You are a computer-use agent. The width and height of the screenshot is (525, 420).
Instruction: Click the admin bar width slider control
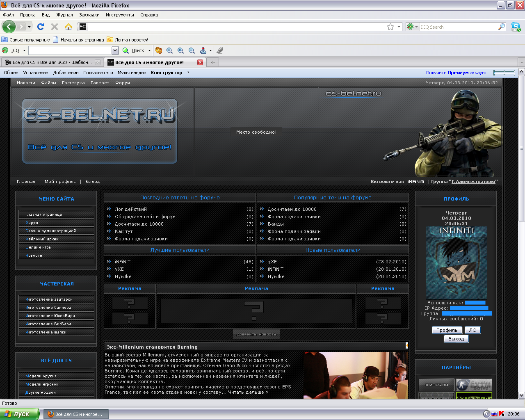click(504, 73)
